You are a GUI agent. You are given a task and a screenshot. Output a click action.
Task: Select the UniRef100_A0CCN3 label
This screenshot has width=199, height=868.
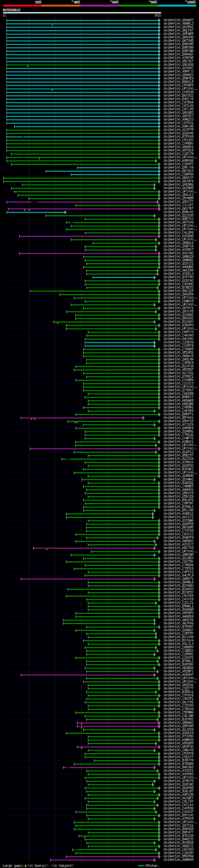178,253
